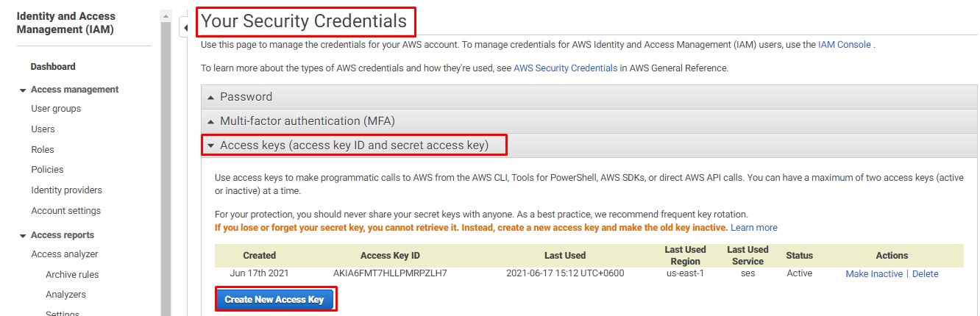
Task: Open Policies in the sidebar
Action: [47, 170]
